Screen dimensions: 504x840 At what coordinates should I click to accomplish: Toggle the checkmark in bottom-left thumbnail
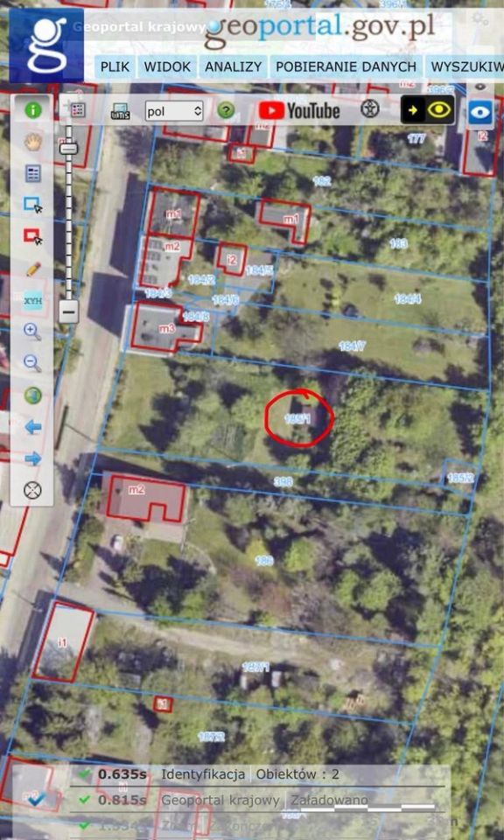pyautogui.click(x=35, y=799)
